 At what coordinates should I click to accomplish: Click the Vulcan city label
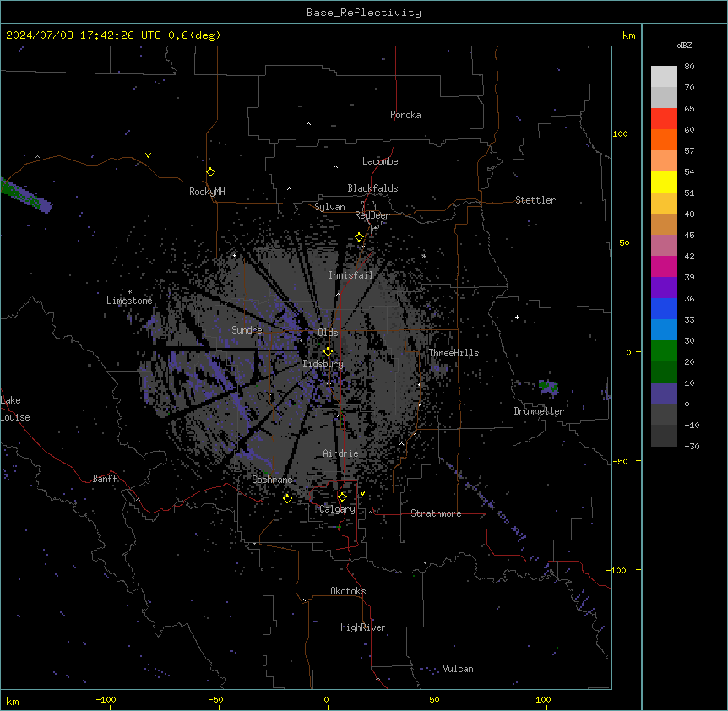[x=459, y=669]
